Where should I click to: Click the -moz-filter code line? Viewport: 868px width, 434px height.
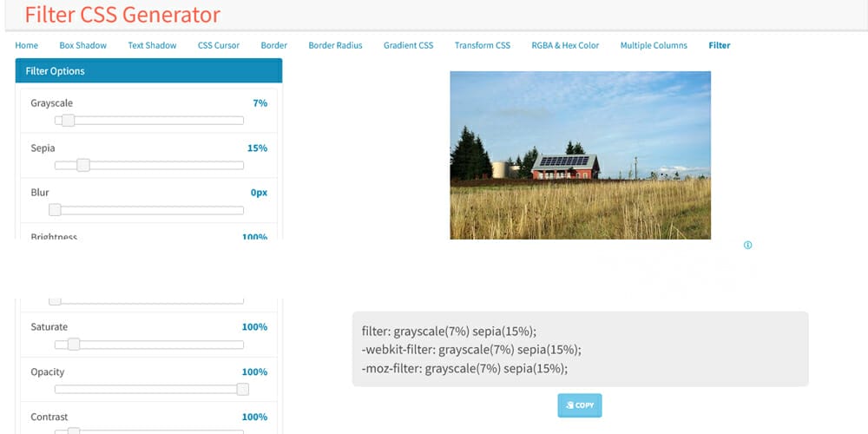click(465, 369)
